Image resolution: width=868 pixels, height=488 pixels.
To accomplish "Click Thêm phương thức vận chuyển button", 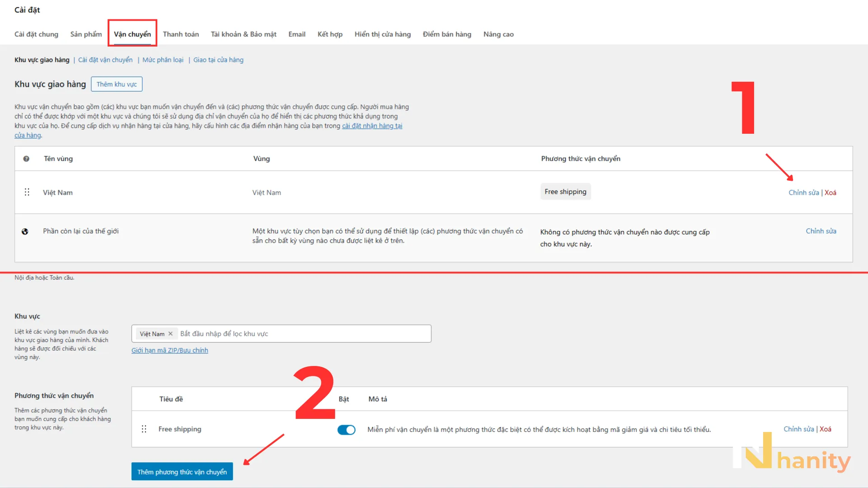I will [182, 471].
